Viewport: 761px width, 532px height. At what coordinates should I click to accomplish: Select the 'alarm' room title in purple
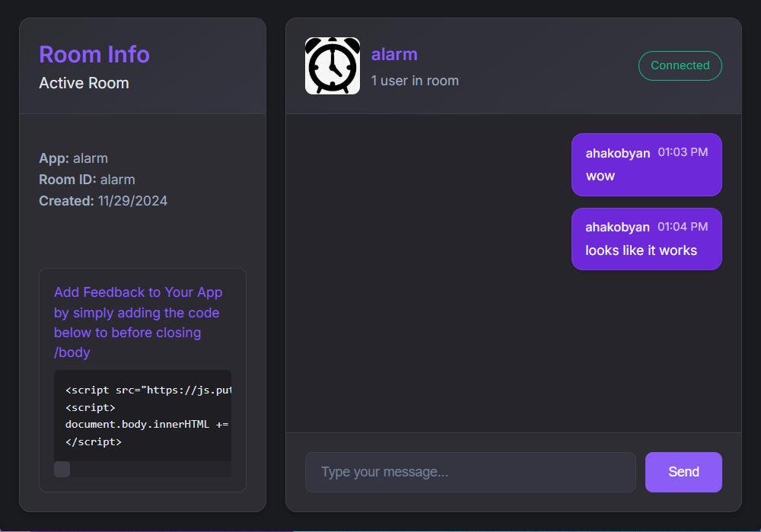[394, 54]
